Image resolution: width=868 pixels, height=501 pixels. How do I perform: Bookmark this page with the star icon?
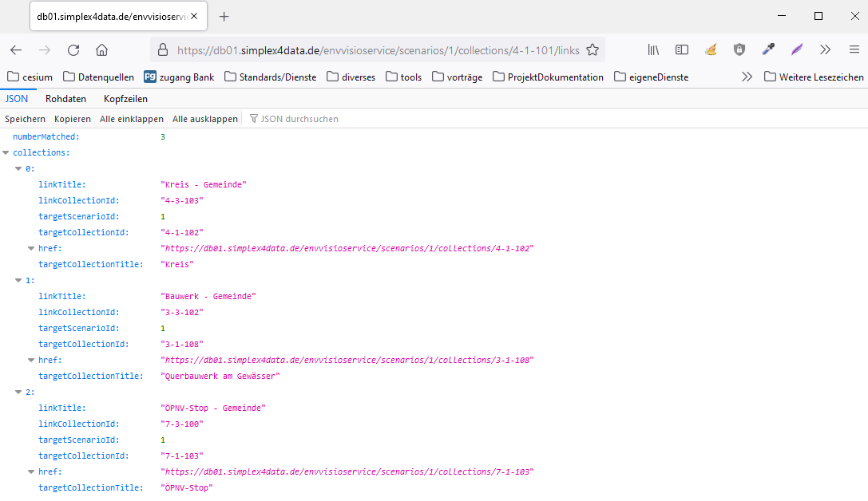593,49
